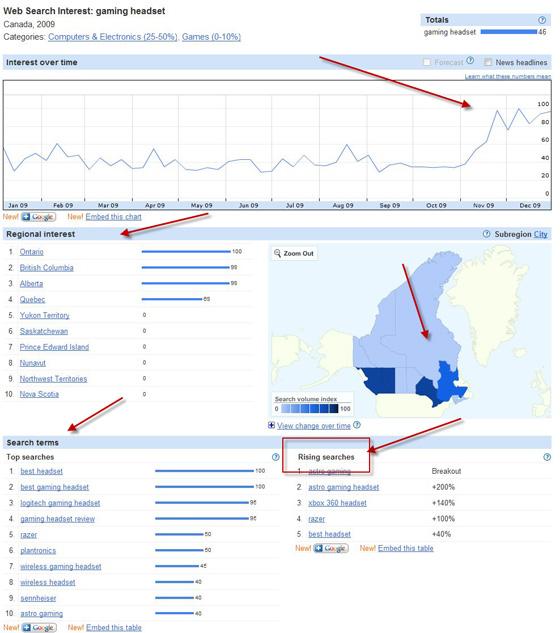The width and height of the screenshot is (560, 633).
Task: Open Prince Edward Island link
Action: pyautogui.click(x=54, y=347)
